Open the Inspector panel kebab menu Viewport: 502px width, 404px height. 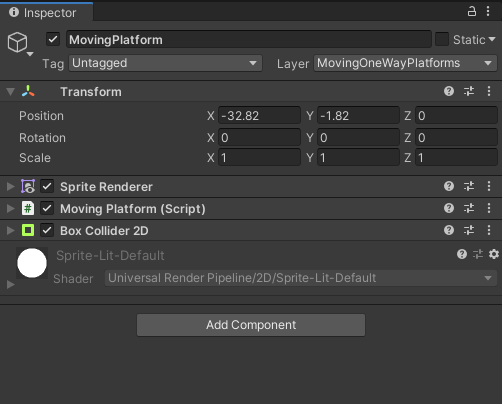[x=488, y=12]
